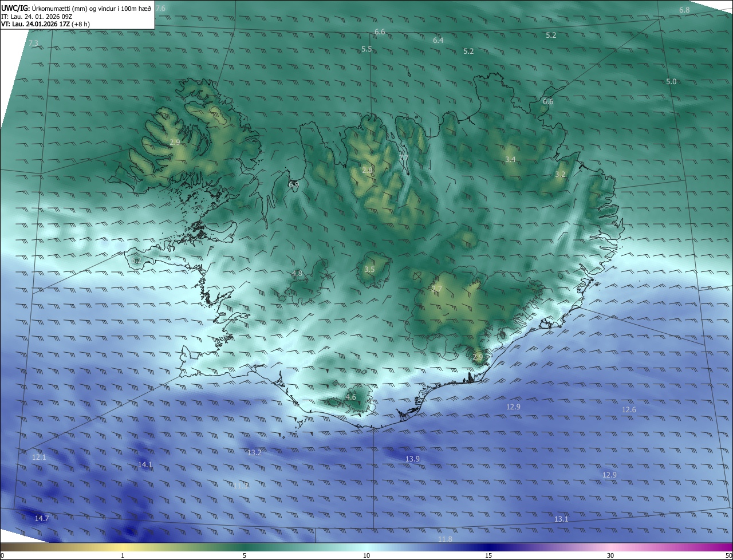Click the 12.1 value label
Viewport: 733px width, 560px height.
pos(39,458)
